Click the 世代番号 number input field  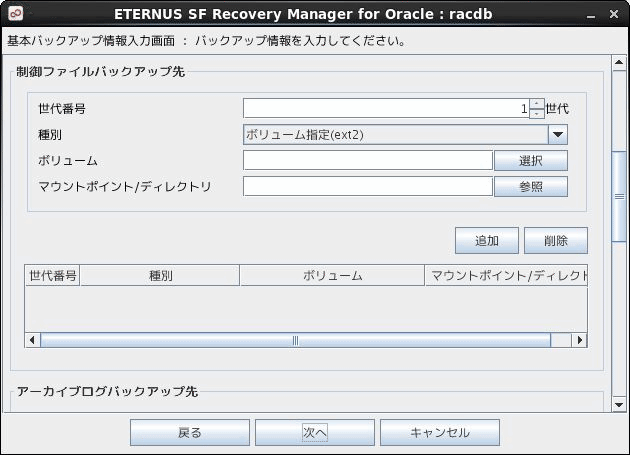tap(386, 109)
